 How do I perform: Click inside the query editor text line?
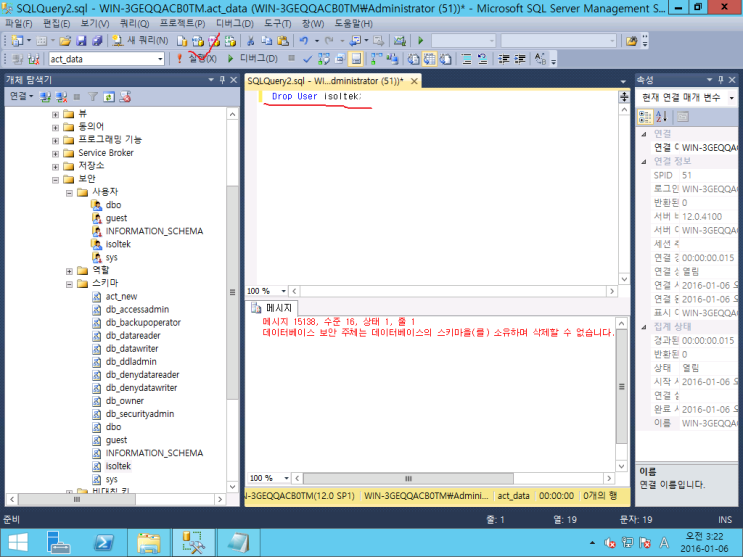pyautogui.click(x=316, y=97)
